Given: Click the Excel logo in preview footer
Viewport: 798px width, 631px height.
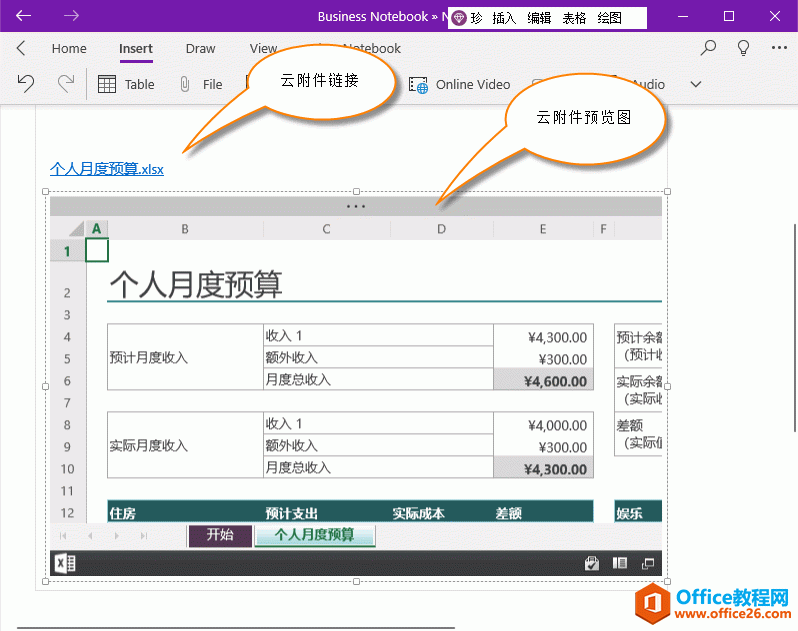Looking at the screenshot, I should pos(65,563).
